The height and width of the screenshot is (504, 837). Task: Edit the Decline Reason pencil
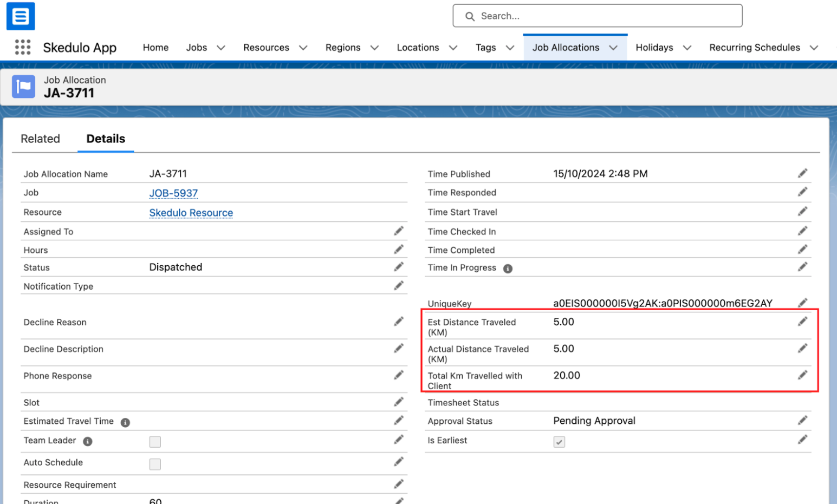point(399,322)
